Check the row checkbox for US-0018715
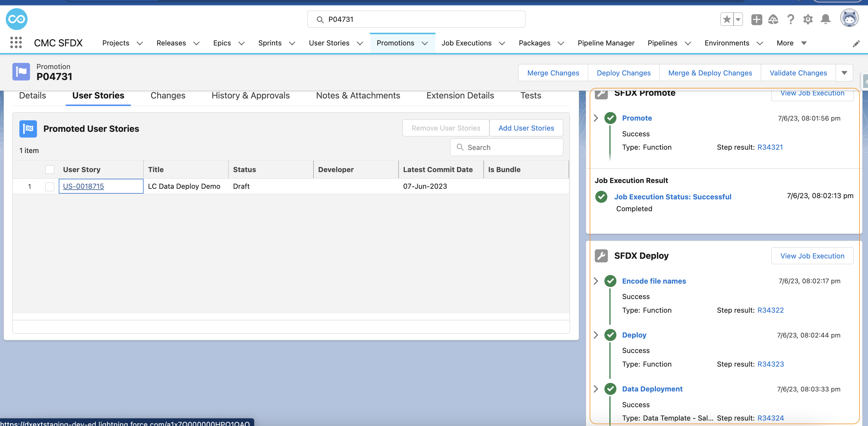The image size is (868, 426). [x=50, y=186]
